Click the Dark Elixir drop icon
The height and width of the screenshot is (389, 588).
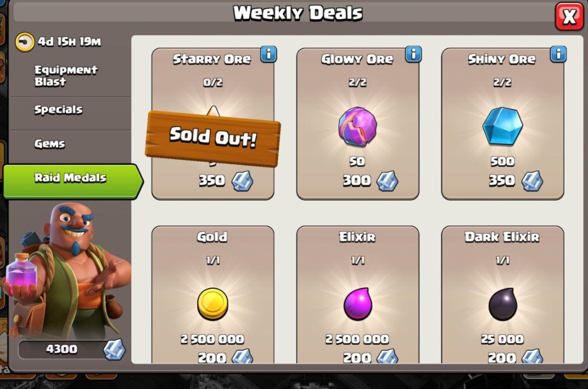coord(503,304)
